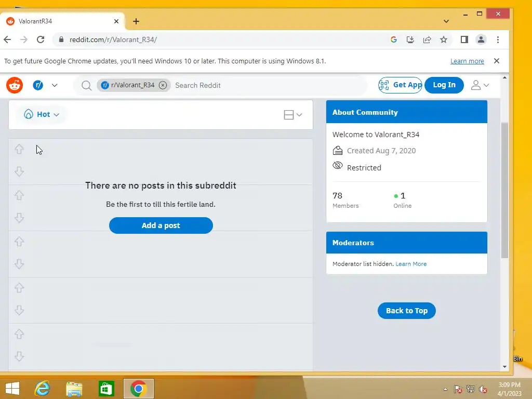Click the fifth upvote arrow
The image size is (532, 399).
(19, 334)
